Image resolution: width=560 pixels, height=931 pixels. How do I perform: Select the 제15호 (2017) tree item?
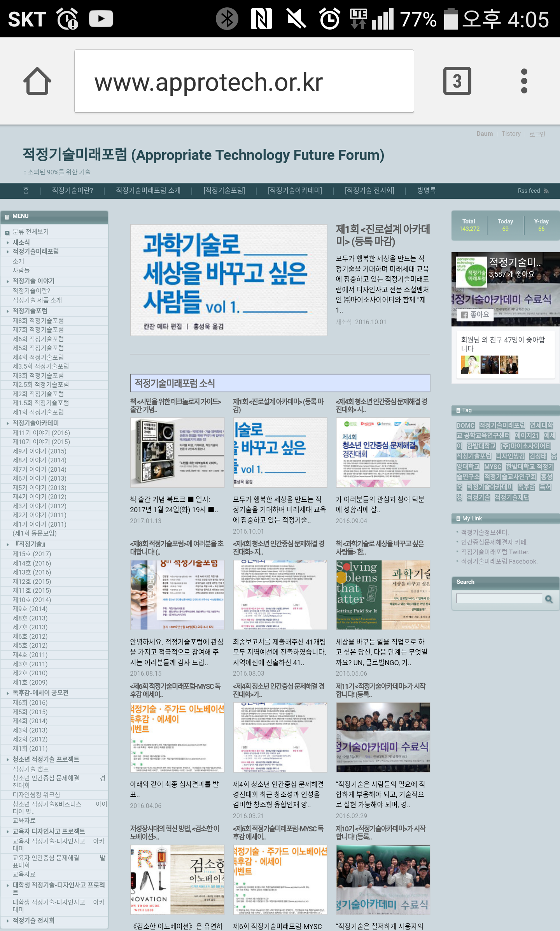coord(32,554)
